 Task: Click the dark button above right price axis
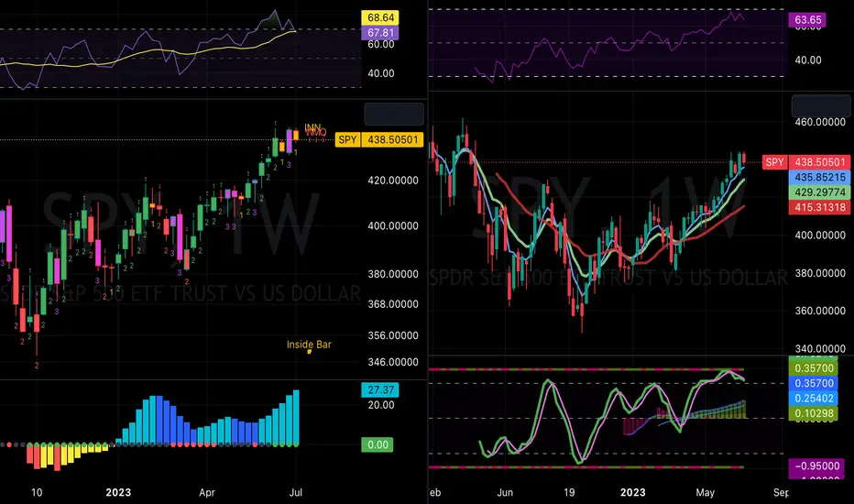tap(821, 105)
